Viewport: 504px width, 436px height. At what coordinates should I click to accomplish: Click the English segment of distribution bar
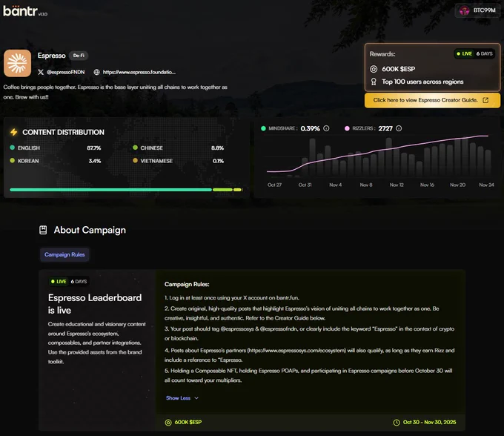tap(110, 190)
